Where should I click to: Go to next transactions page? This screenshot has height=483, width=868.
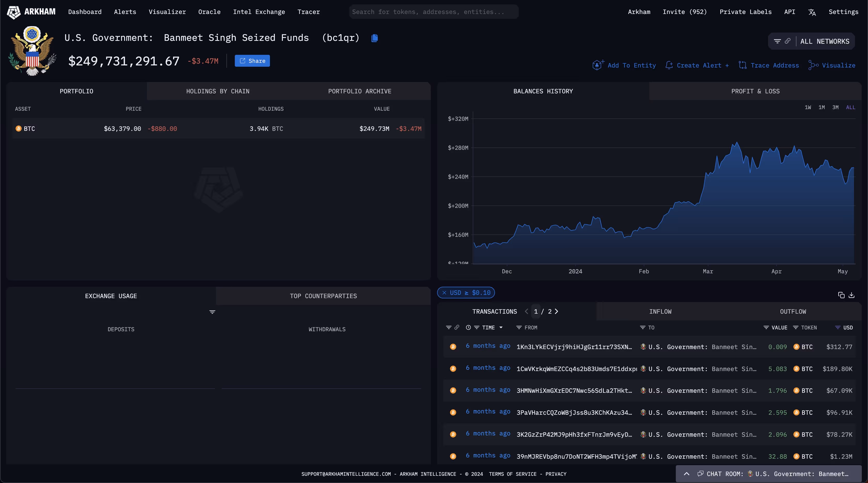pyautogui.click(x=556, y=311)
